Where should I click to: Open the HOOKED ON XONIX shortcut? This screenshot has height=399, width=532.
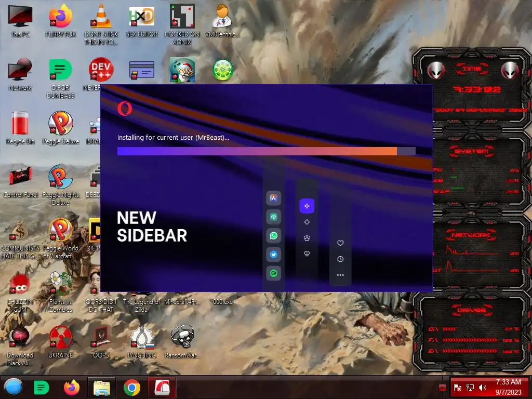(x=182, y=16)
